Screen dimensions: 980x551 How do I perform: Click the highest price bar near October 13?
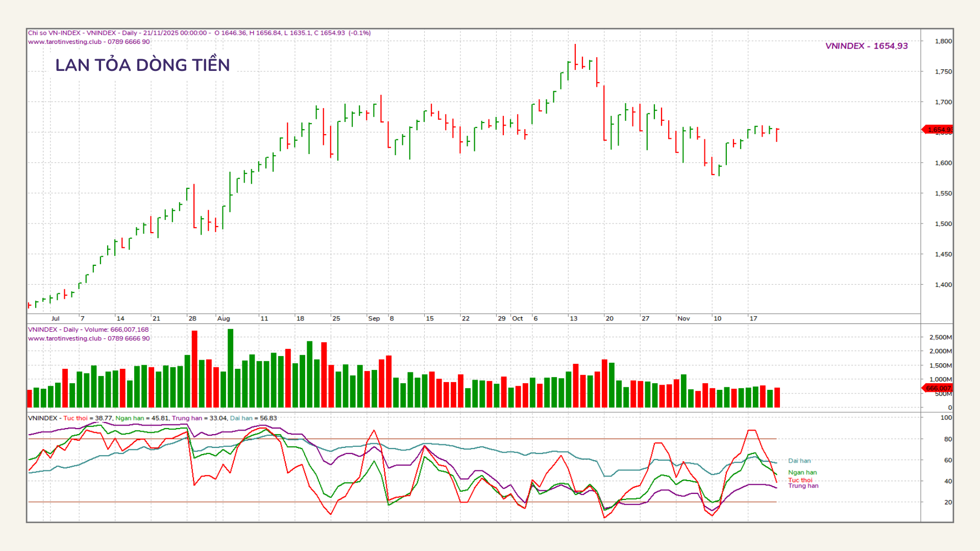point(575,56)
